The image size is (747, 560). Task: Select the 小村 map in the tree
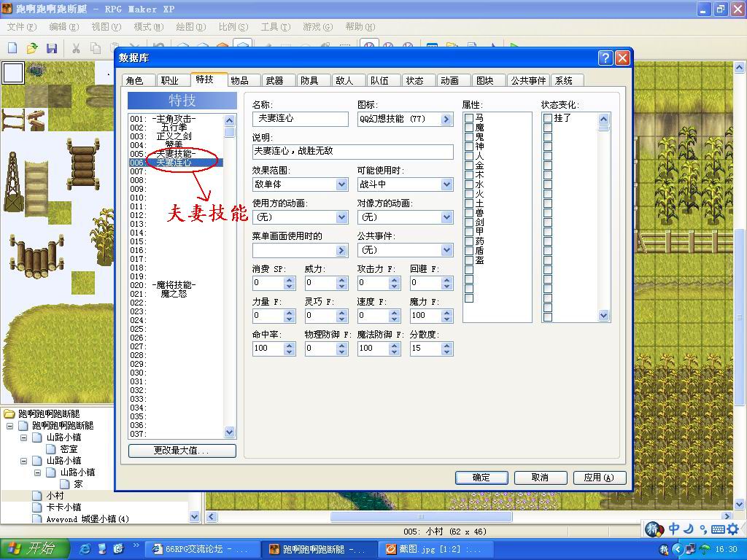coord(55,496)
